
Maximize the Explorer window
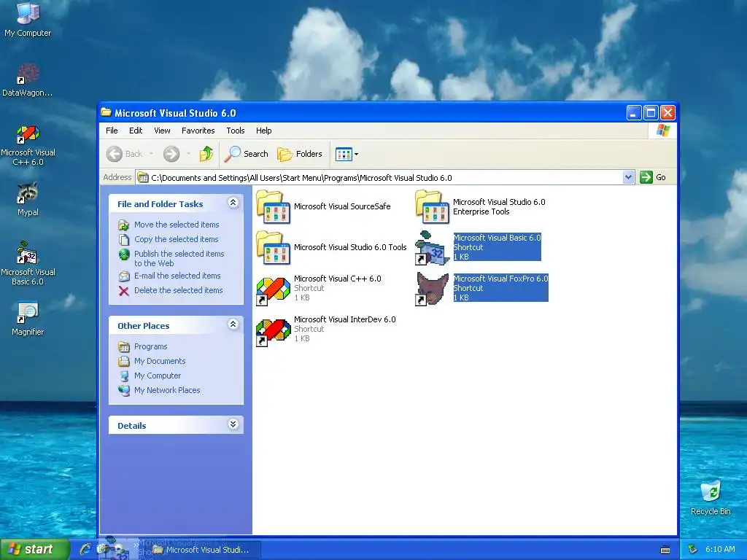[651, 113]
